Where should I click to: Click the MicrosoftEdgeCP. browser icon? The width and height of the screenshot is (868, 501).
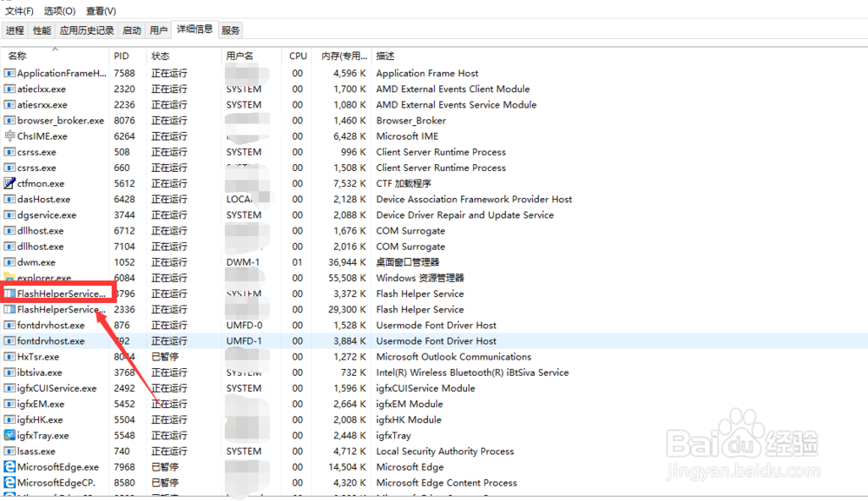tap(10, 483)
